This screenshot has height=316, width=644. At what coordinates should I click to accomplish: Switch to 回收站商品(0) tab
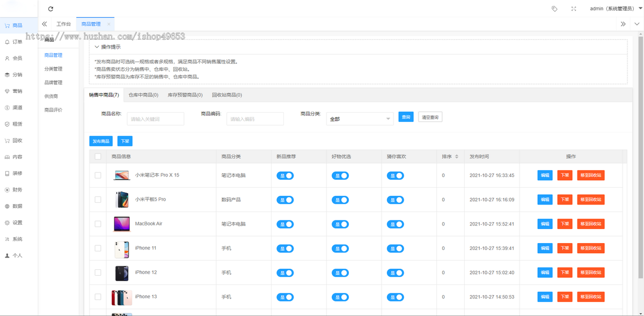click(x=227, y=95)
